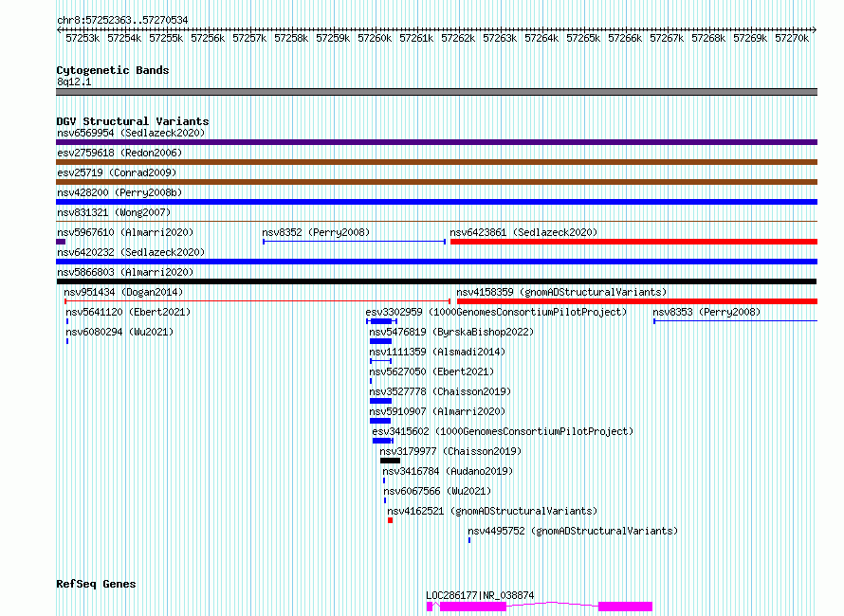Select the esv3415602 1000Genomes variant label

point(503,431)
